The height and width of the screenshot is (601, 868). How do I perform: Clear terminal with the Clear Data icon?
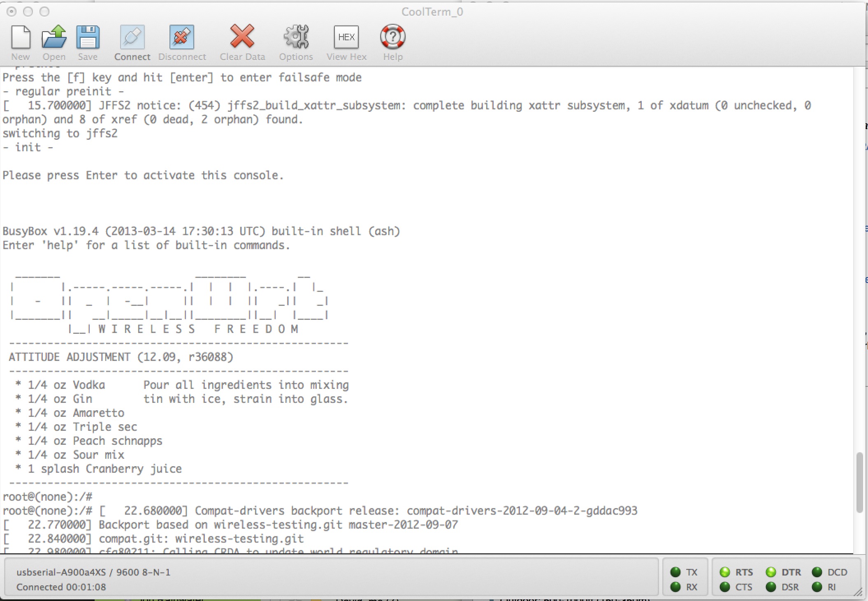pos(242,37)
